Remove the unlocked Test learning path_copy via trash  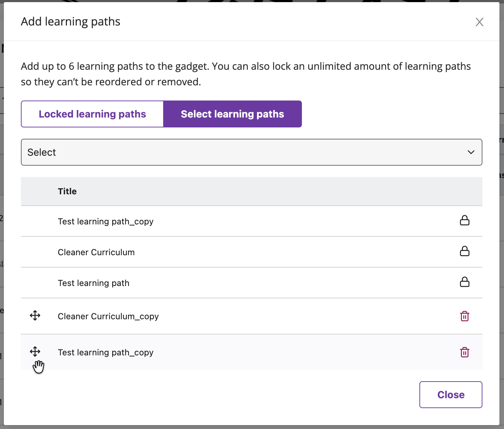tap(464, 352)
